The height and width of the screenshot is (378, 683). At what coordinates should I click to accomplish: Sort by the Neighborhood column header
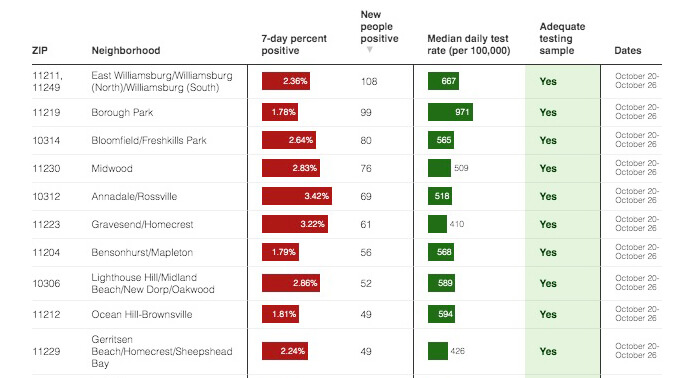pyautogui.click(x=126, y=51)
